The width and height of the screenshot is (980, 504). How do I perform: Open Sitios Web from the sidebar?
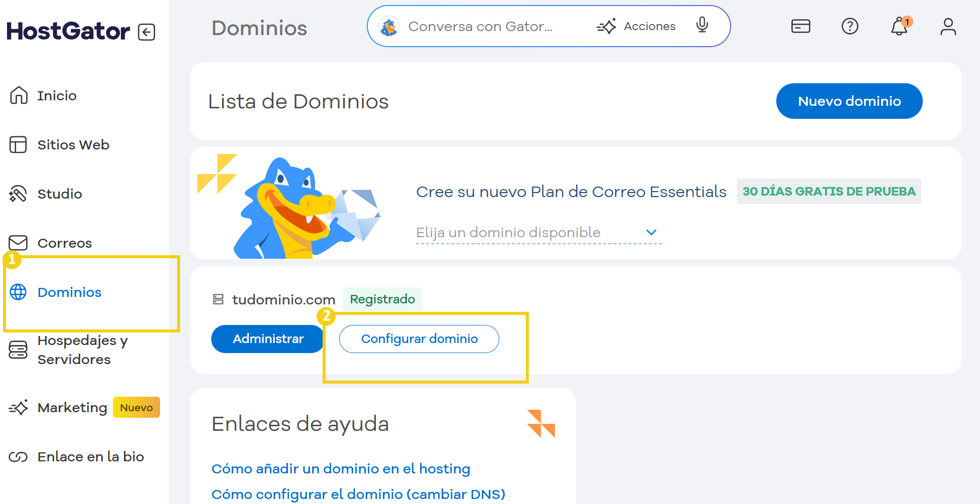(73, 144)
